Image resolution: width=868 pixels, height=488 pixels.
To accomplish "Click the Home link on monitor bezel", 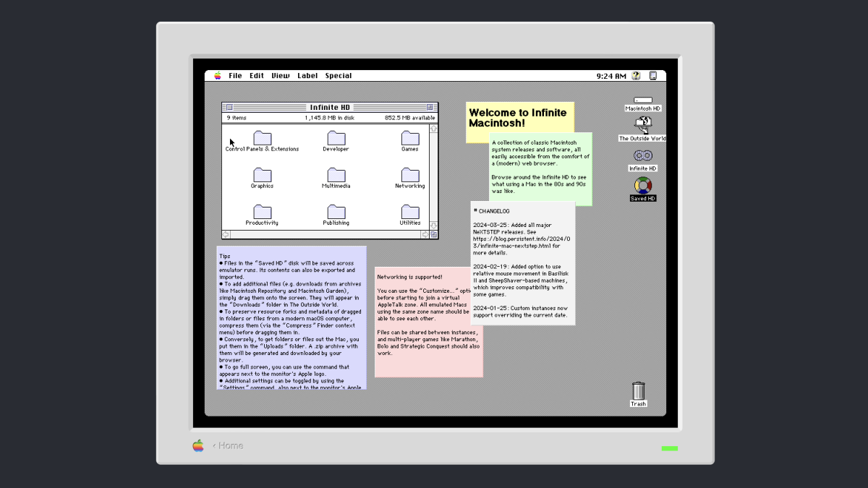I will point(228,446).
